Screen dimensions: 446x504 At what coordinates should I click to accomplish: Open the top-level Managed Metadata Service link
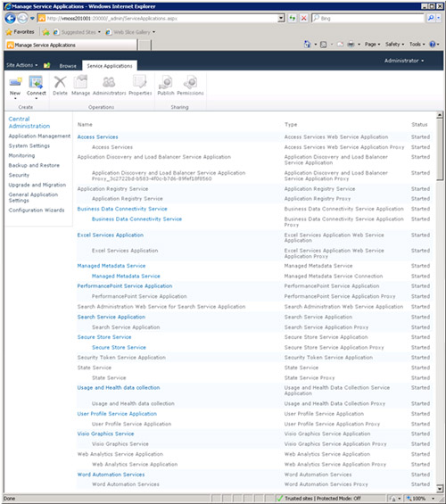(111, 266)
